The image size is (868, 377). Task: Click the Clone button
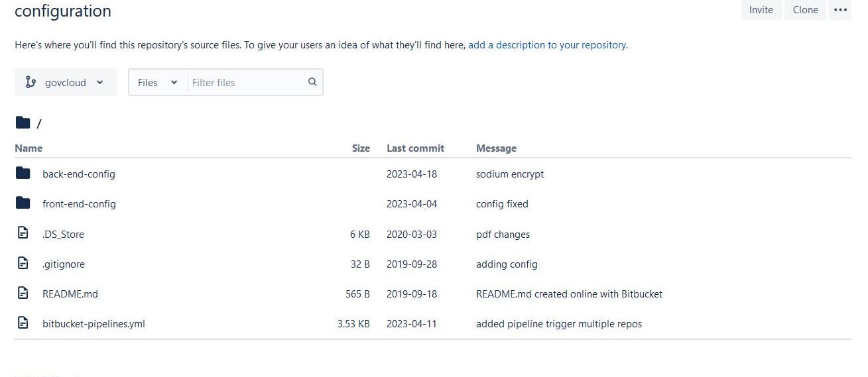805,10
